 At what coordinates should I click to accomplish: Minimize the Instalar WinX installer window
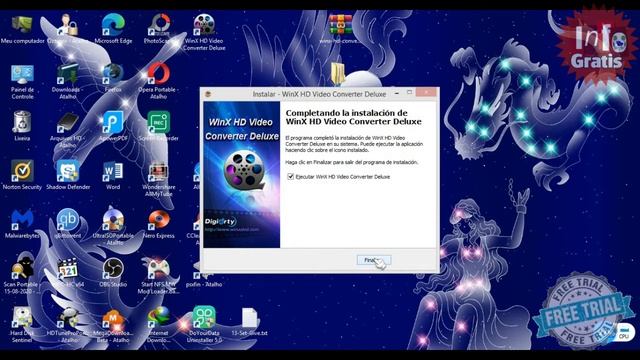397,93
